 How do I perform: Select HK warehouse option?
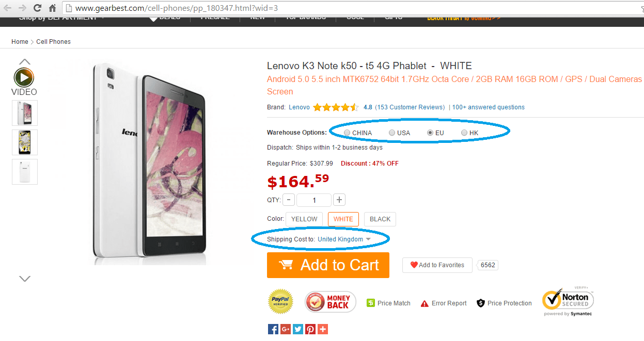tap(464, 133)
